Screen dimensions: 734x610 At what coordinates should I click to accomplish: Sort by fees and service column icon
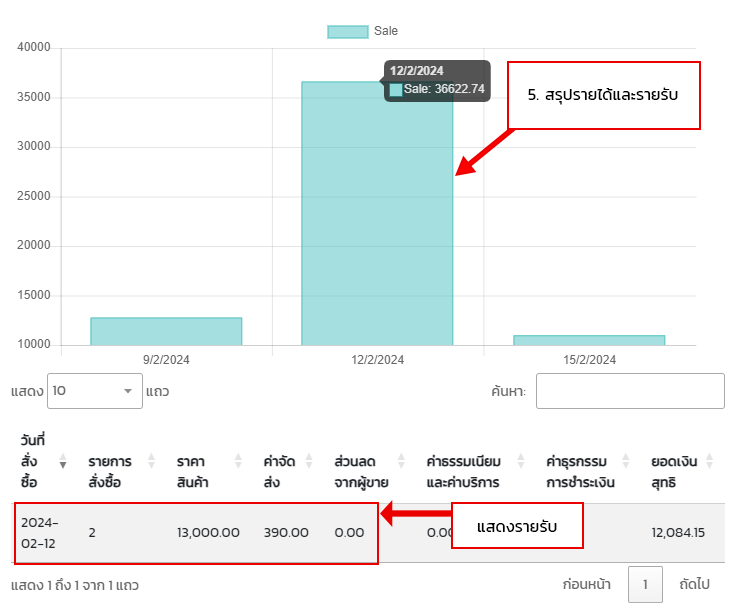pyautogui.click(x=520, y=461)
